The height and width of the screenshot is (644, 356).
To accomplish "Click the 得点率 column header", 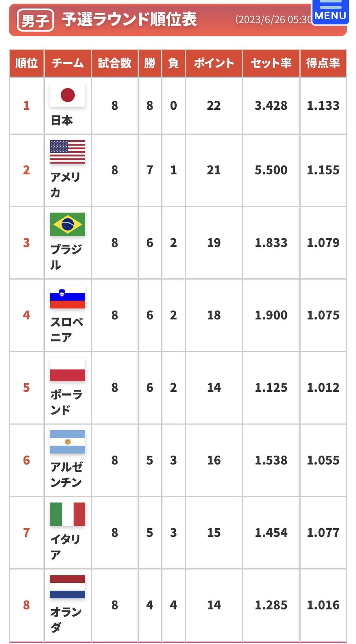I will pos(323,63).
